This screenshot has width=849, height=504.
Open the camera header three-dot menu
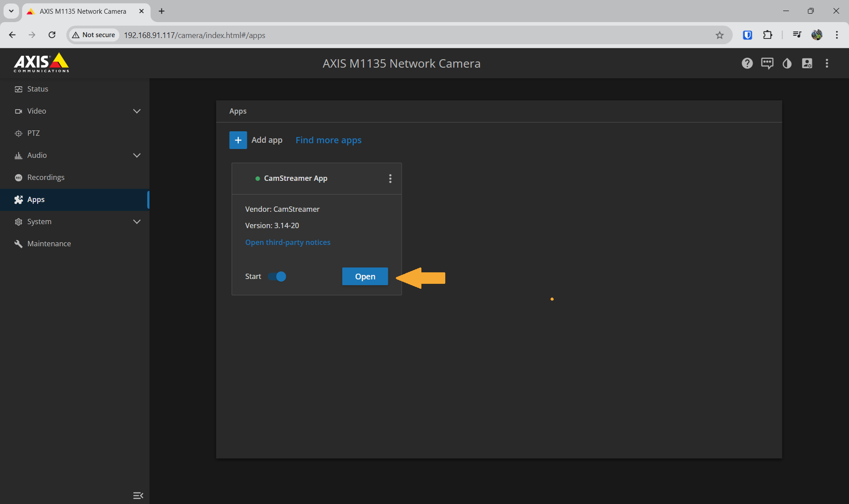point(827,63)
